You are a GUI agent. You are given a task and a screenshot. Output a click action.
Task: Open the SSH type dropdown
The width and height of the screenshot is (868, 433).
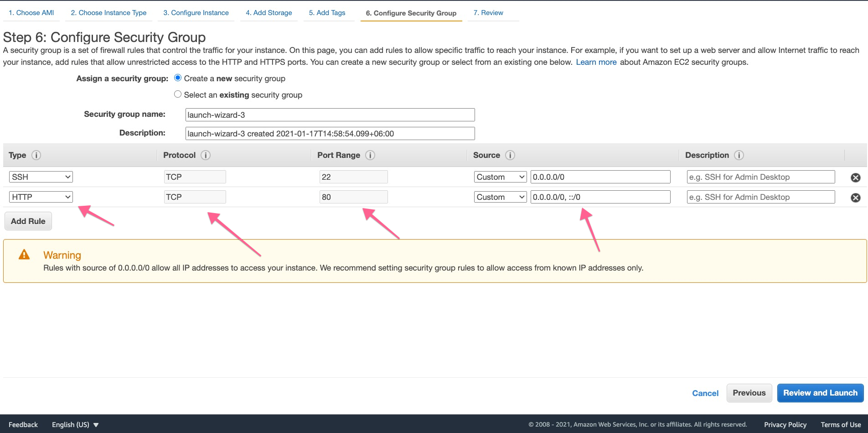[x=41, y=177]
